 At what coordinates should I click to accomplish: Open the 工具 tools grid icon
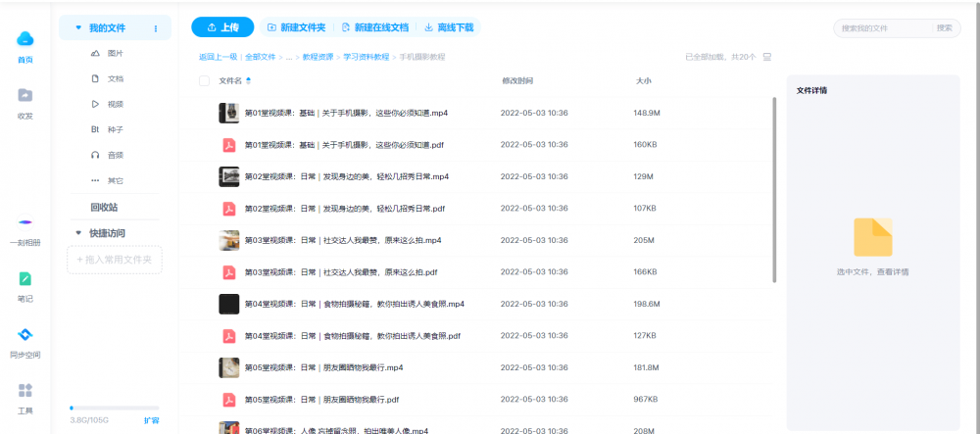pos(25,391)
